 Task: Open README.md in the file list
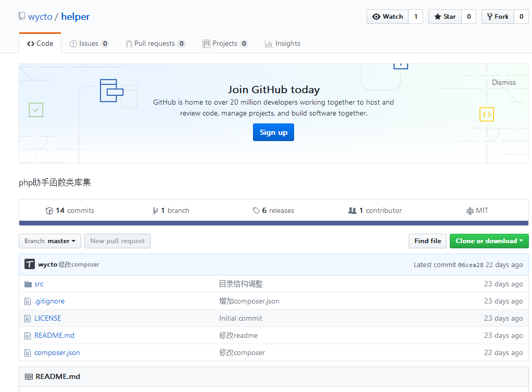(x=54, y=336)
